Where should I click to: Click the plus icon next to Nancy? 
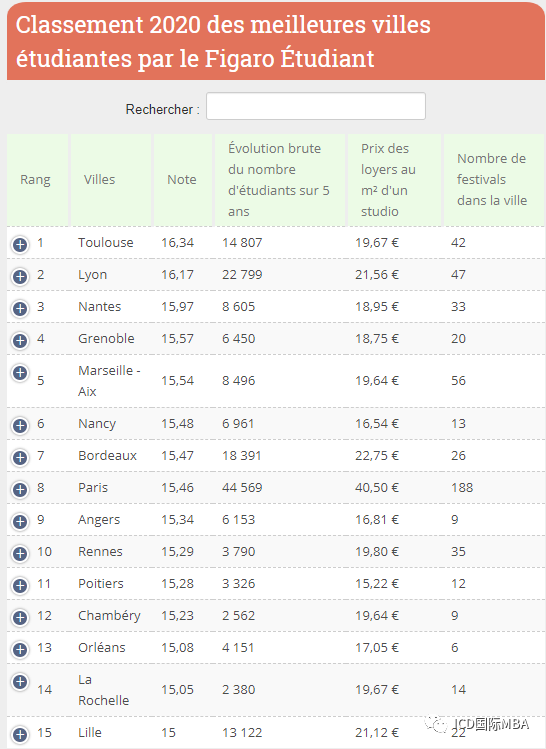click(x=20, y=426)
